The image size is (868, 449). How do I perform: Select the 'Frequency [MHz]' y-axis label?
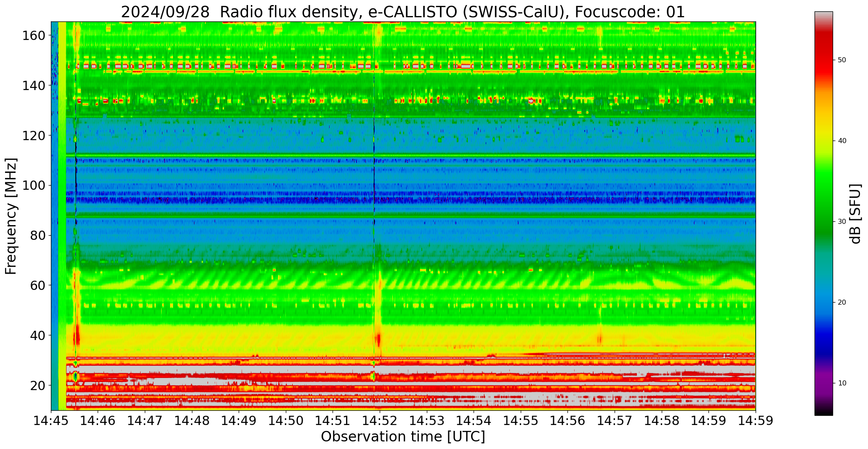11,216
